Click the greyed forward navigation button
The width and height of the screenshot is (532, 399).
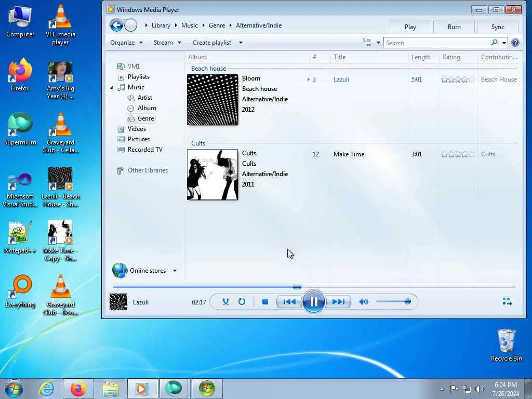point(130,25)
